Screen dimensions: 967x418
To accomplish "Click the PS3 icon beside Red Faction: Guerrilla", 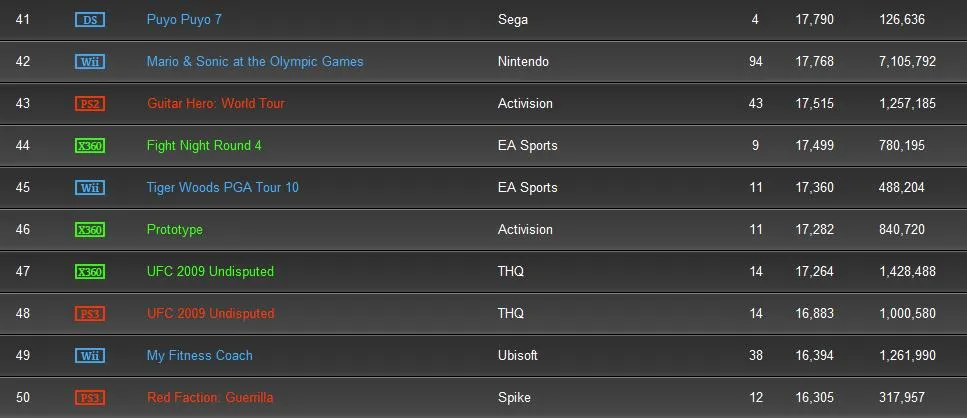I will 90,398.
